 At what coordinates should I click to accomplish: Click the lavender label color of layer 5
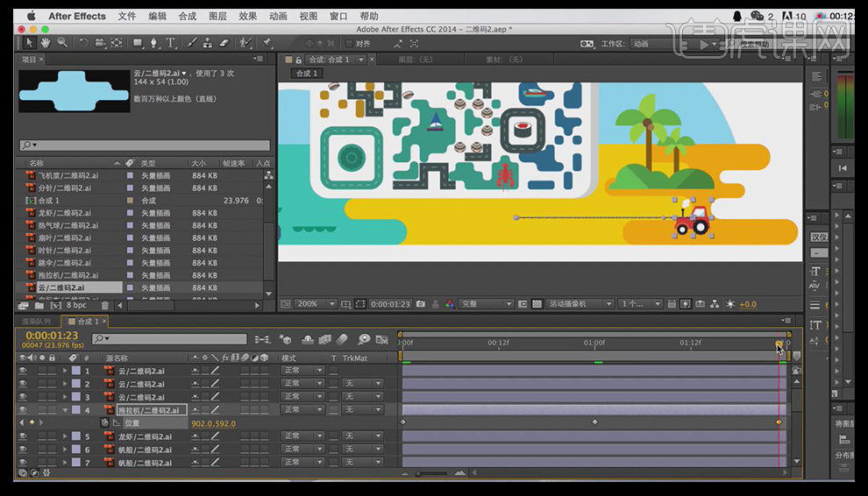pos(76,436)
